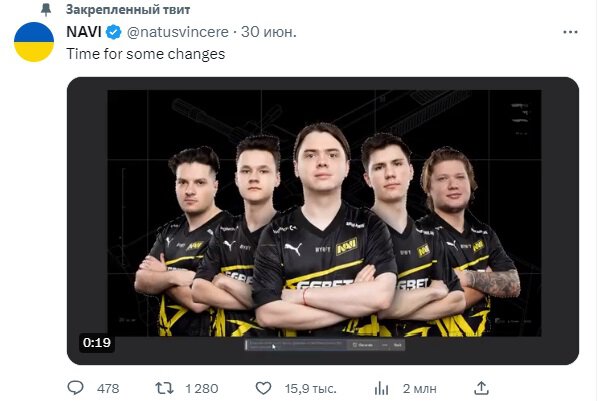Viewport: 611px width, 401px height.
Task: Click the blue verified badge next to NAVI
Action: pos(114,32)
